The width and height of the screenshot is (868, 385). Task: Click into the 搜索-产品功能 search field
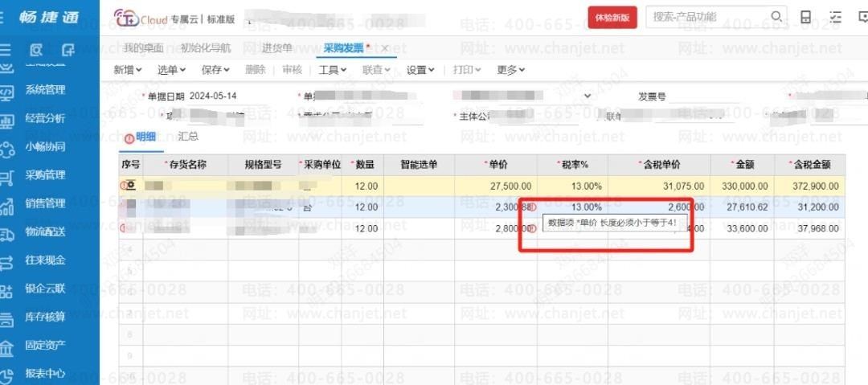709,17
